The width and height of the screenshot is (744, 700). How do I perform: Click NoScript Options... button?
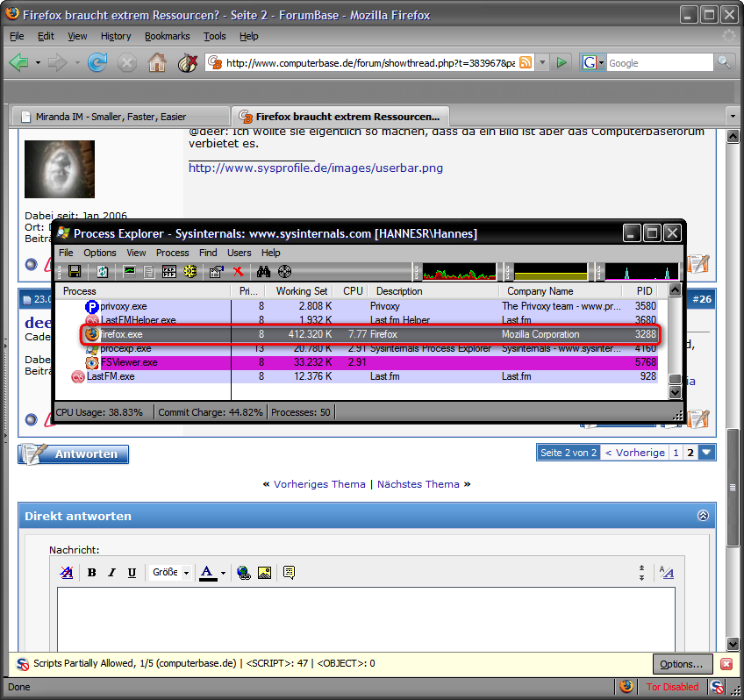click(683, 664)
